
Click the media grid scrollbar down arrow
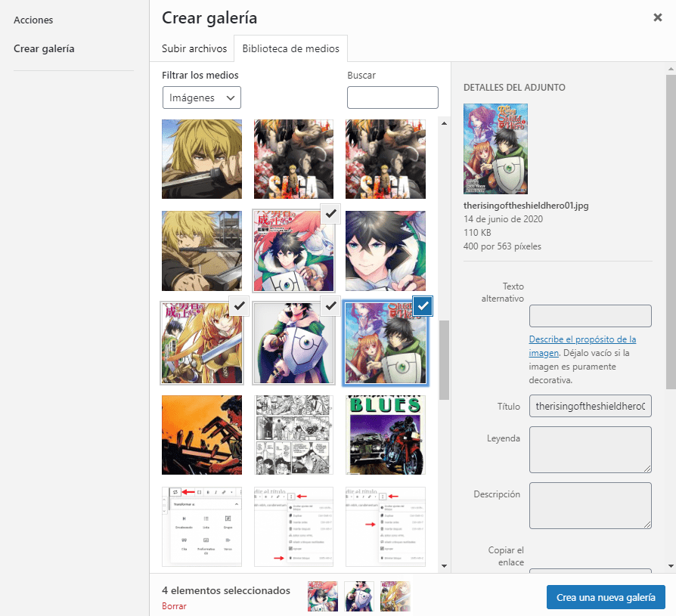pos(444,566)
